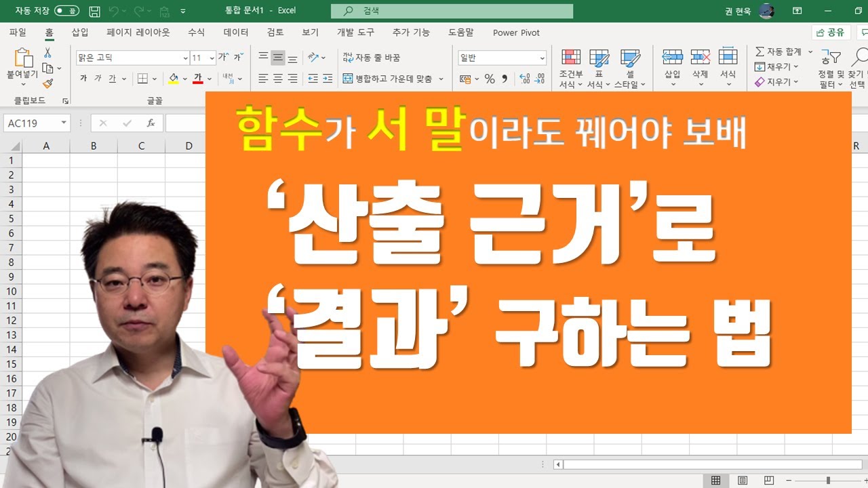
Task: Click the decrease decimal icon
Action: 541,79
